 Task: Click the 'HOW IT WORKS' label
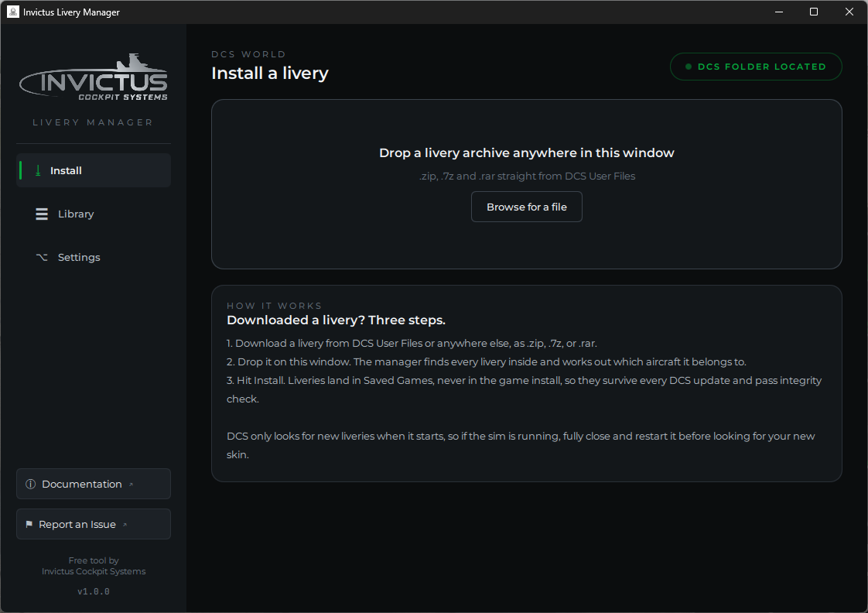point(274,306)
